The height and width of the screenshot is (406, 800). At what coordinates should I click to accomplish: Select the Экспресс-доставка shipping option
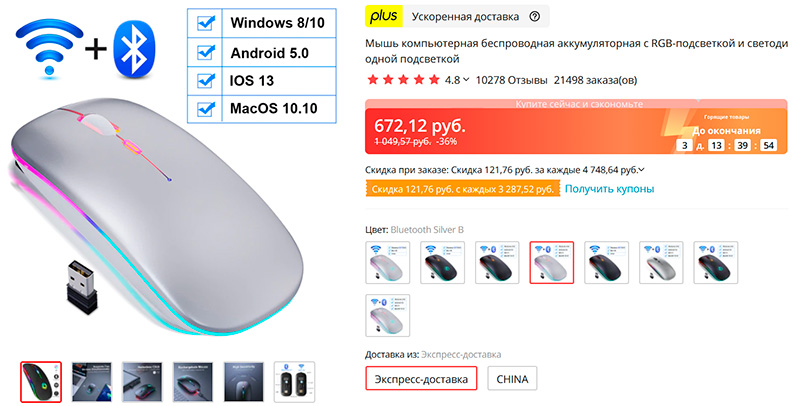[421, 378]
